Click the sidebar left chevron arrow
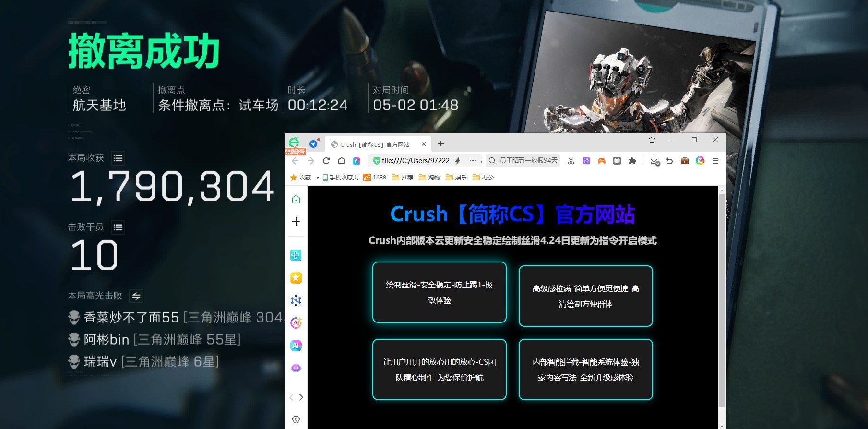The width and height of the screenshot is (868, 429). pos(291,397)
